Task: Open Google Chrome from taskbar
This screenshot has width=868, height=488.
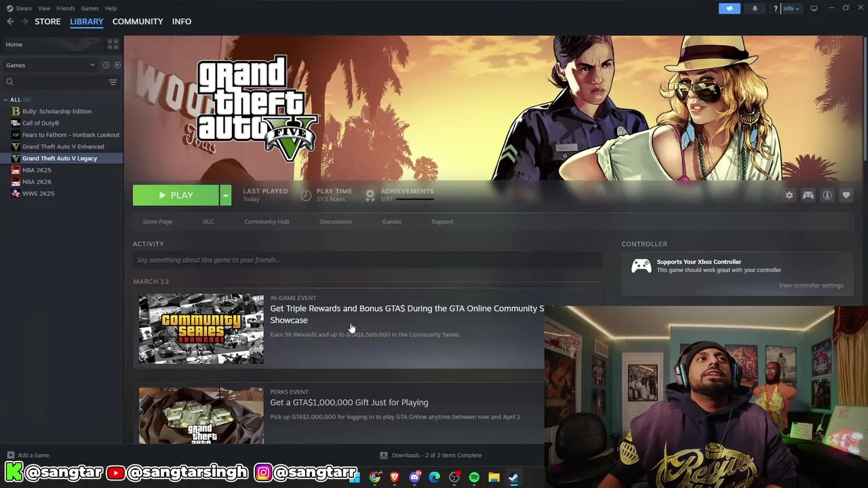Action: pos(374,478)
